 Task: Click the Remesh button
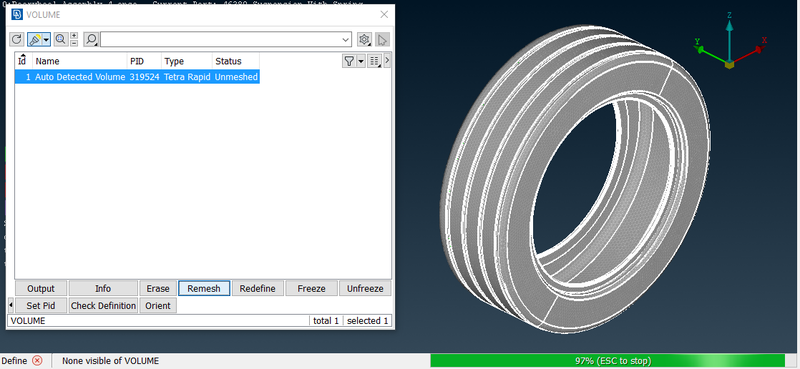(204, 288)
